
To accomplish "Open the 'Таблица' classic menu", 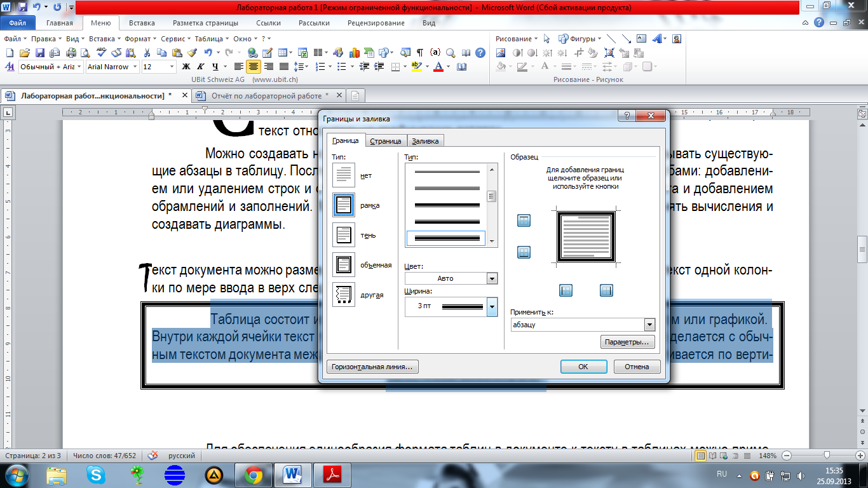I will point(212,39).
